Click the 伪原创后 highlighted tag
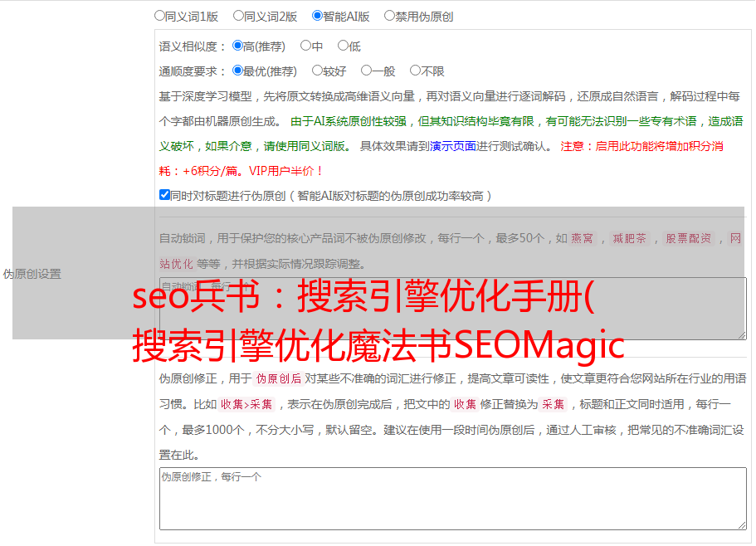756x546 pixels. [279, 378]
